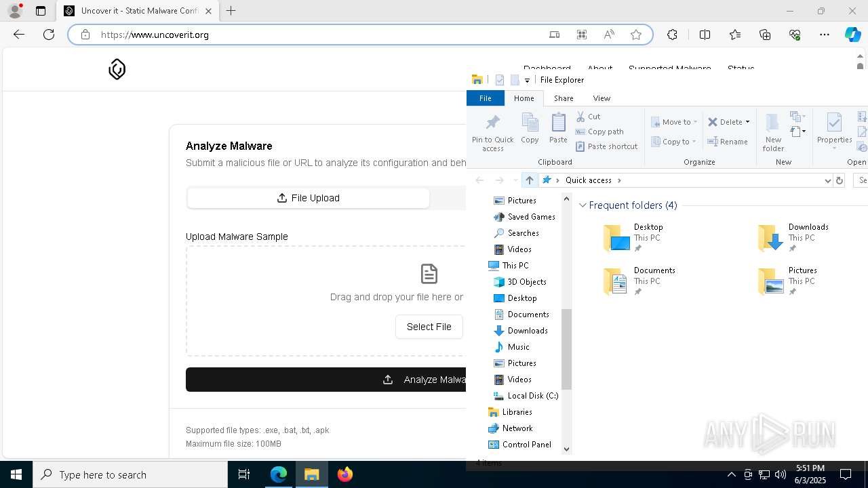The width and height of the screenshot is (868, 488).
Task: Click the Select File button
Action: pos(429,327)
